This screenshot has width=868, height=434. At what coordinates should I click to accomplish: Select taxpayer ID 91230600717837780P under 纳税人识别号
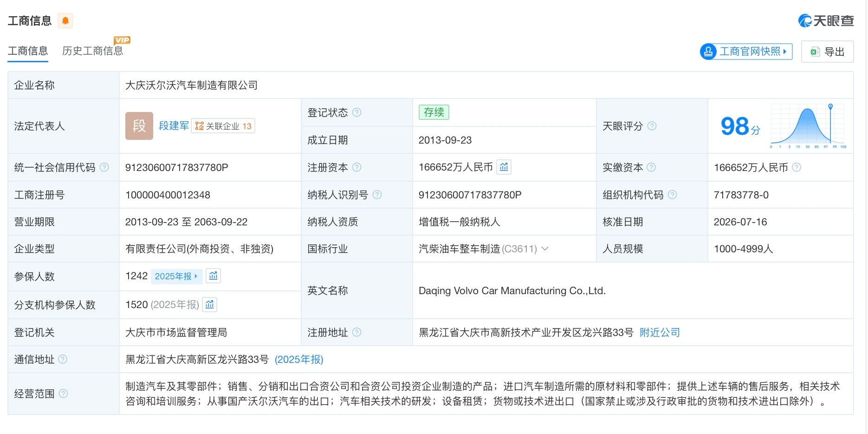(470, 195)
